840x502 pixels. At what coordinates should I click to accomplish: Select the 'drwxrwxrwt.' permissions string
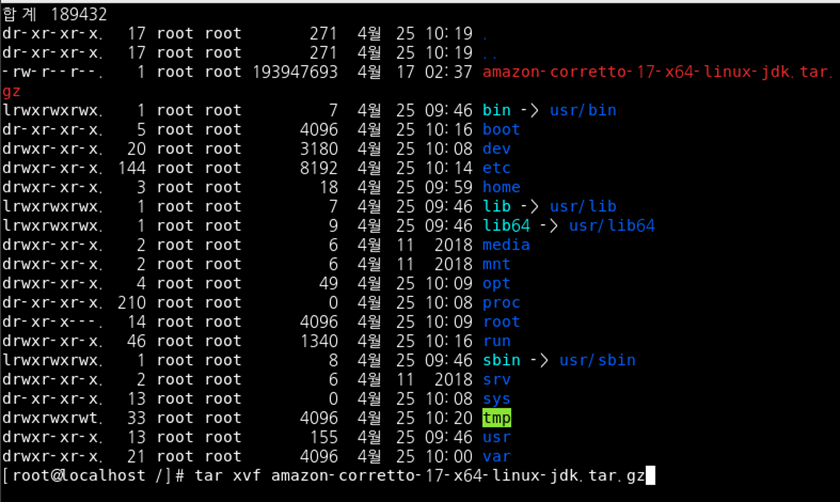pyautogui.click(x=52, y=418)
